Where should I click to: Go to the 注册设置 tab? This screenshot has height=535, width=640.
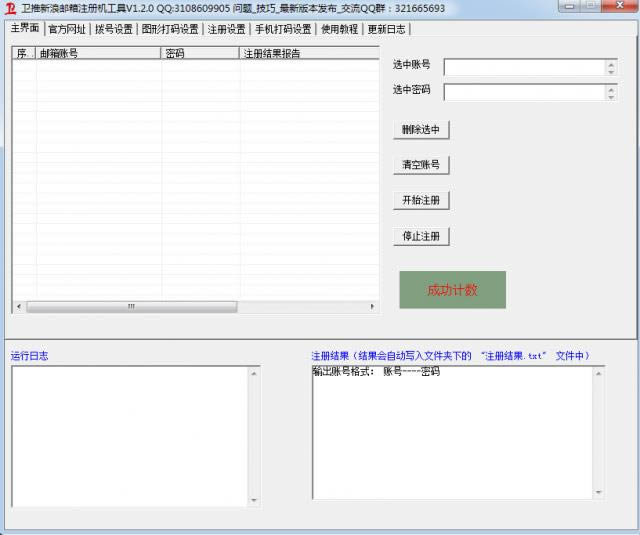point(226,29)
